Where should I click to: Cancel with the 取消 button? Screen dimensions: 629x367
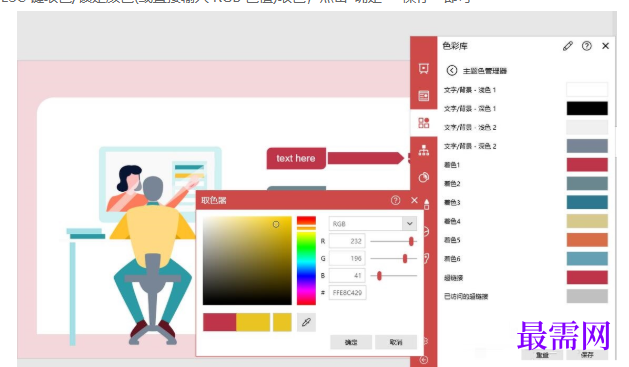(396, 342)
